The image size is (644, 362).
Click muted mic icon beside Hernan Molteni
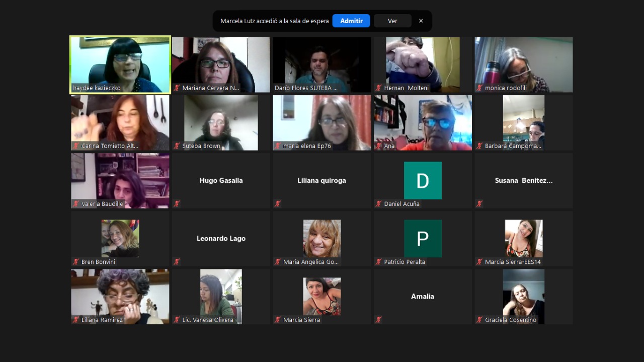click(378, 88)
